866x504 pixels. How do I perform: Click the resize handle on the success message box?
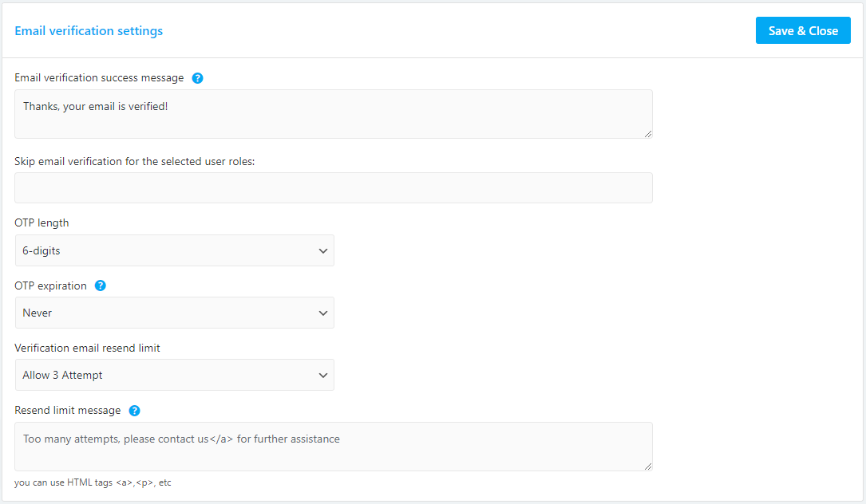click(x=648, y=133)
